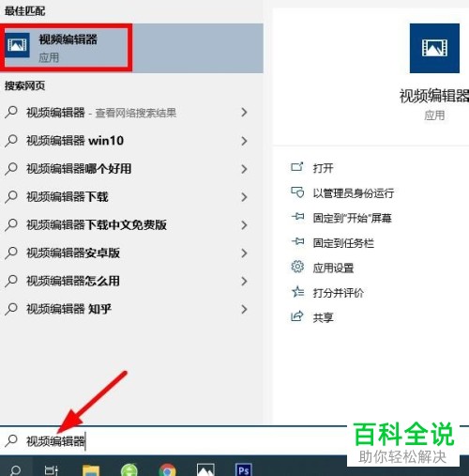
Task: Click the 视频编辑器 app icon in best match
Action: coord(18,45)
